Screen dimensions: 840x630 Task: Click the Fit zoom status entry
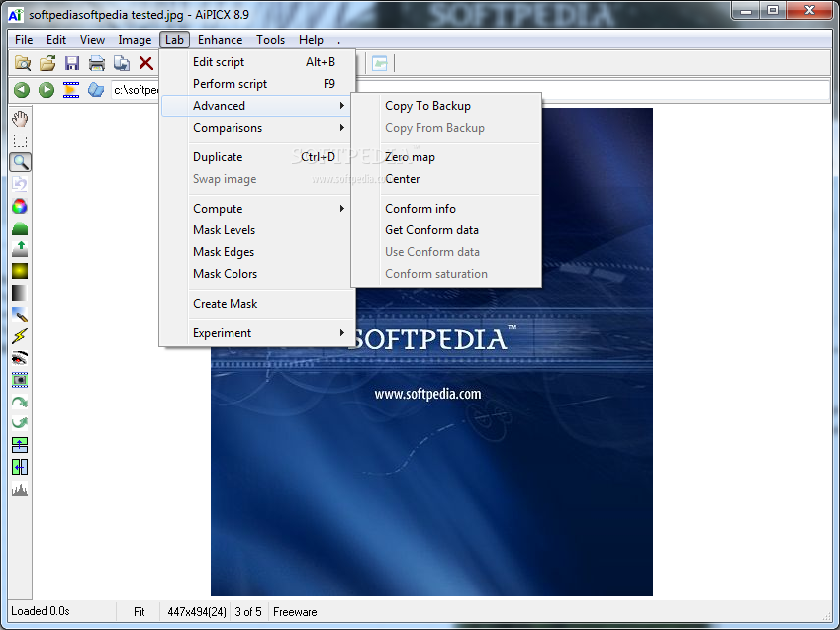140,612
